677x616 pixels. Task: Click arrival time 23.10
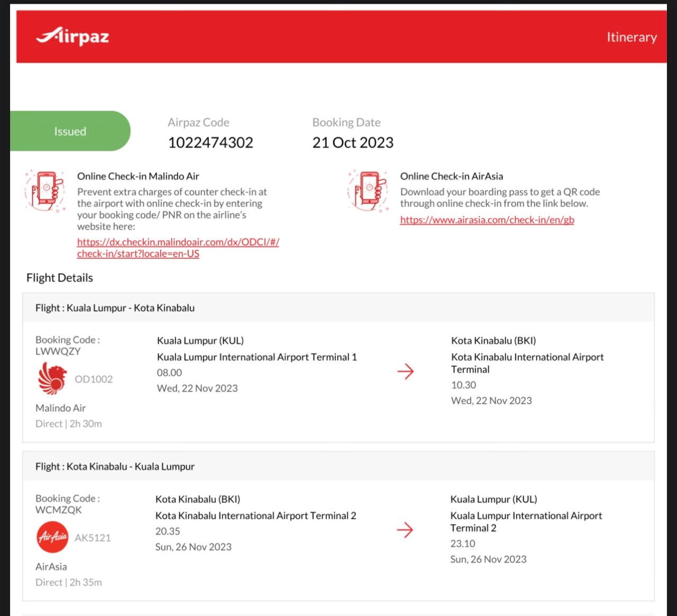click(x=463, y=544)
